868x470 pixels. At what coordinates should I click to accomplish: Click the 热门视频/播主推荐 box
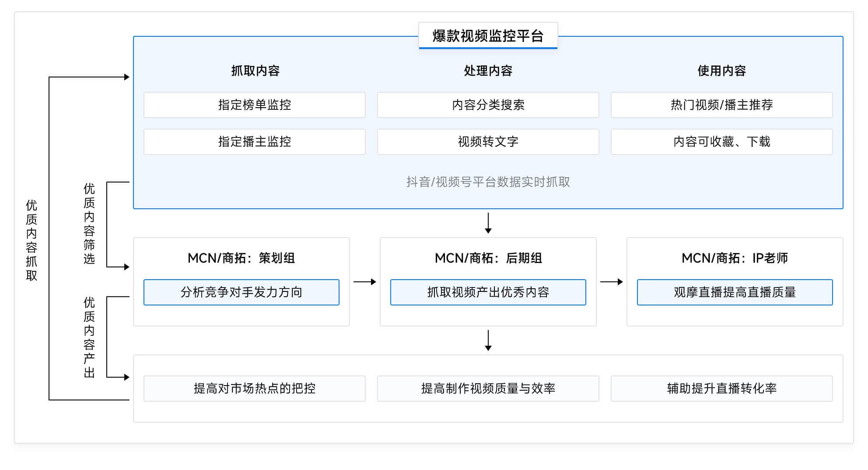(x=721, y=105)
